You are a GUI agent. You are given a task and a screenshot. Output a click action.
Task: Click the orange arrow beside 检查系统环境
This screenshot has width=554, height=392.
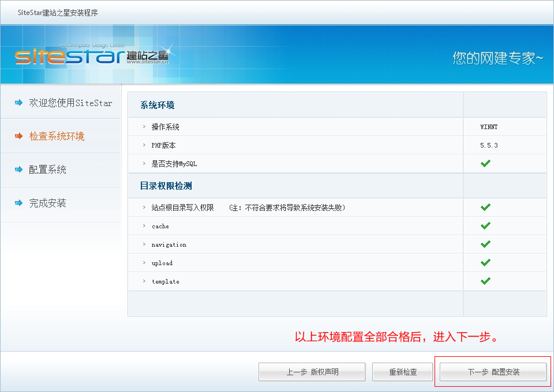point(19,136)
